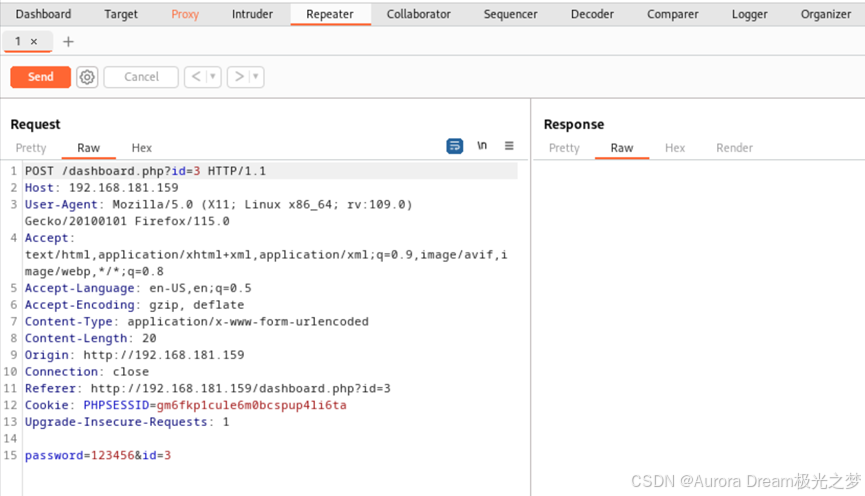Open the Proxy tab
The width and height of the screenshot is (865, 496).
[185, 14]
